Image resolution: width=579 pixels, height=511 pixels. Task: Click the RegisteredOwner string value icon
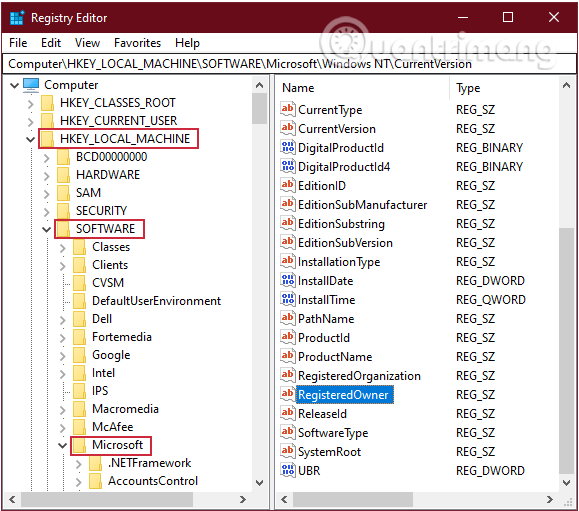[x=288, y=394]
